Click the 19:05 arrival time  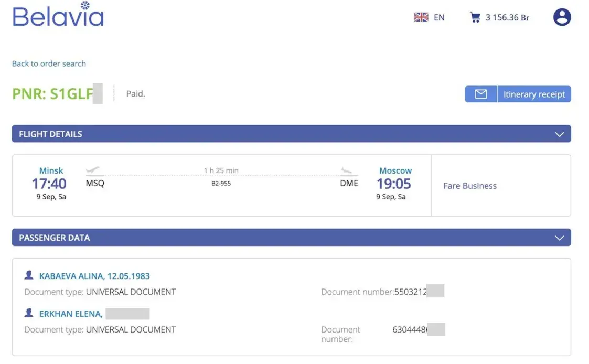tap(394, 184)
